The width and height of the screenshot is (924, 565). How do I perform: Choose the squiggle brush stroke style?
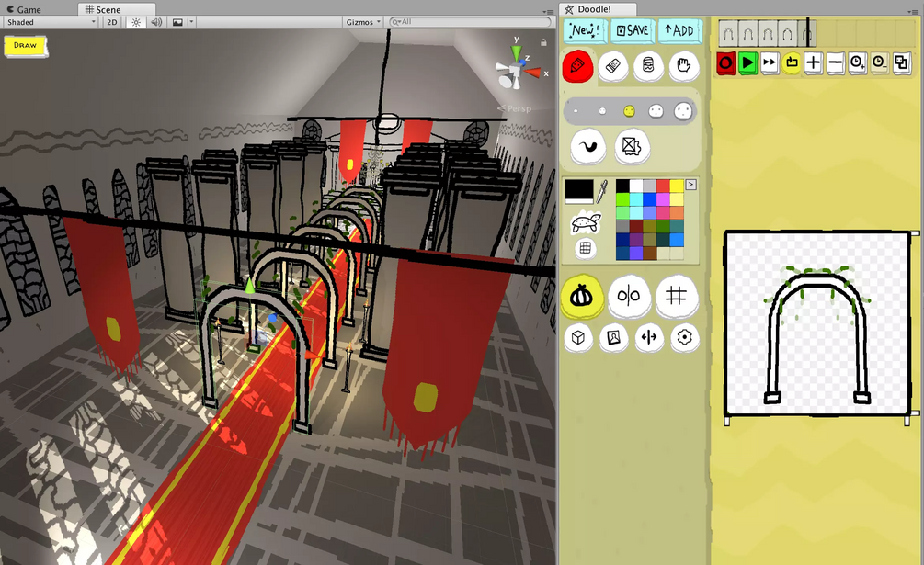point(588,147)
